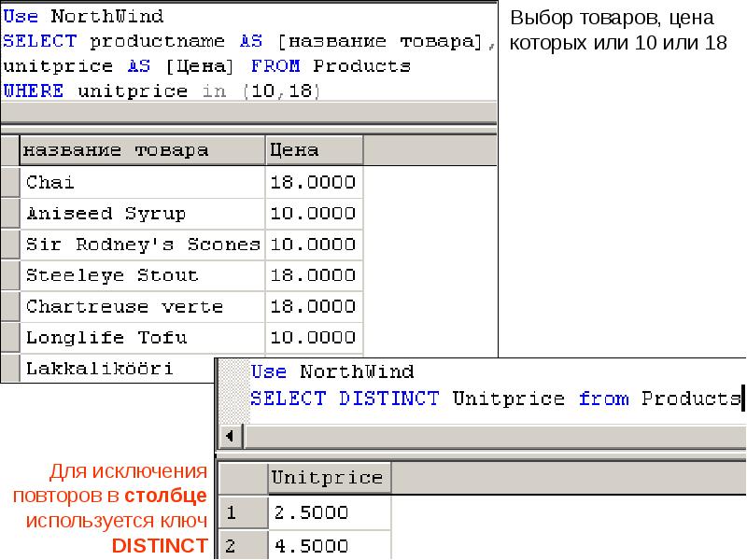Viewport: 747px width, 560px height.
Task: Select the Sir Rodney's Scones cell
Action: click(143, 245)
